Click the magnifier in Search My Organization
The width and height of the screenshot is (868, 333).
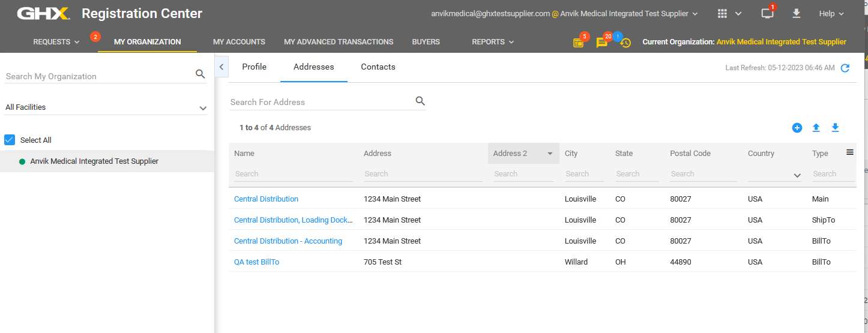pos(200,74)
